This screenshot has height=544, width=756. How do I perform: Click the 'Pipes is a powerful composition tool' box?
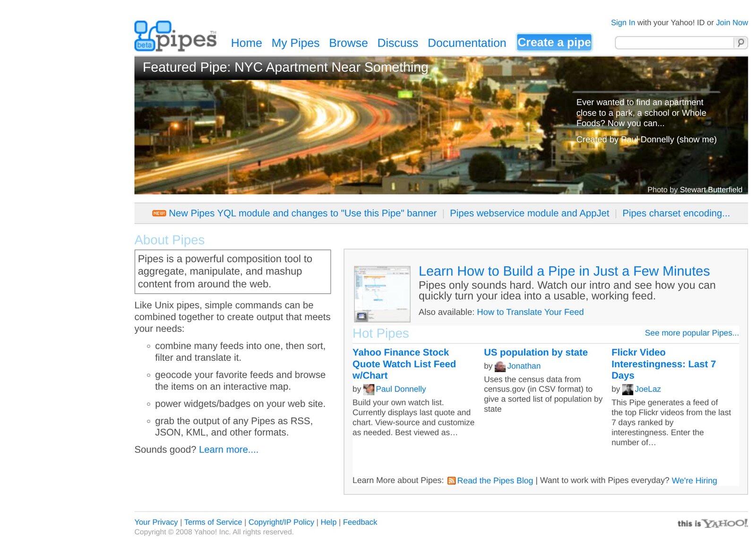pyautogui.click(x=232, y=272)
